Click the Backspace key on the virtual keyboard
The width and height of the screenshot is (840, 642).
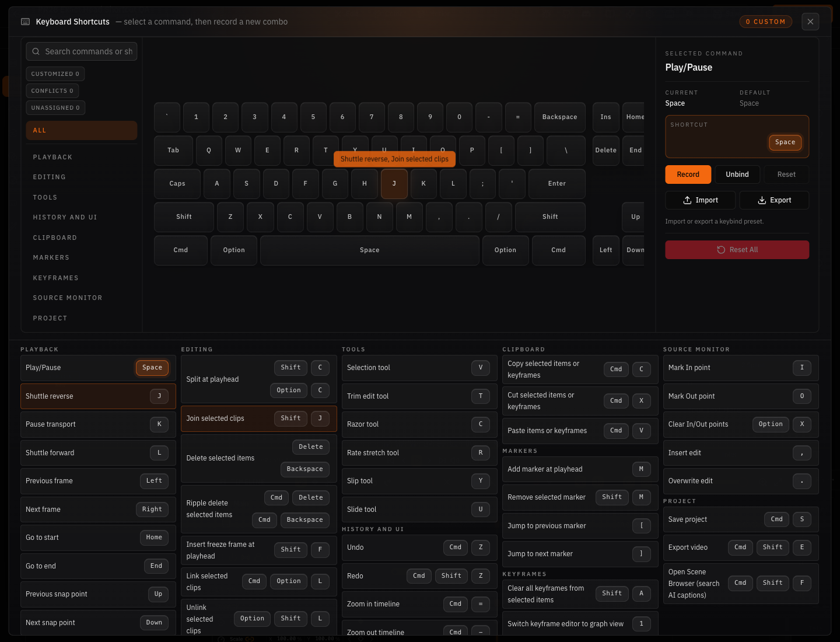click(x=560, y=117)
